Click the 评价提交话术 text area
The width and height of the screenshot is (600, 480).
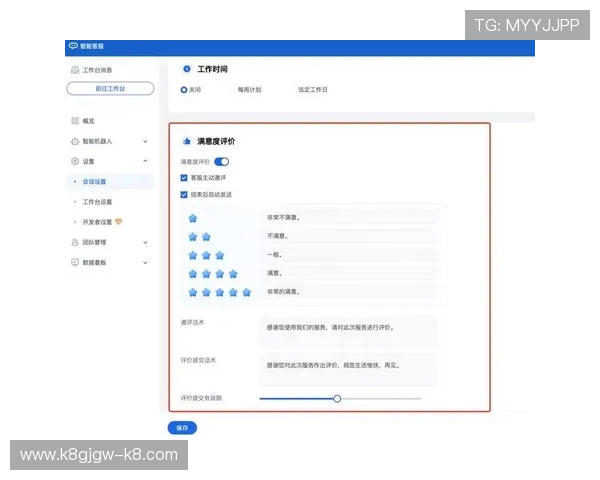pyautogui.click(x=348, y=369)
